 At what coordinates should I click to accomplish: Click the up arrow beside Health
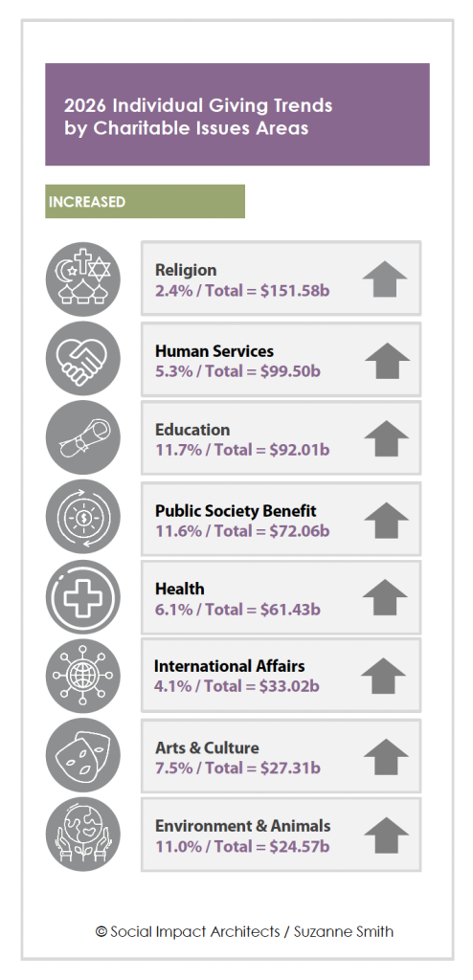(x=385, y=597)
